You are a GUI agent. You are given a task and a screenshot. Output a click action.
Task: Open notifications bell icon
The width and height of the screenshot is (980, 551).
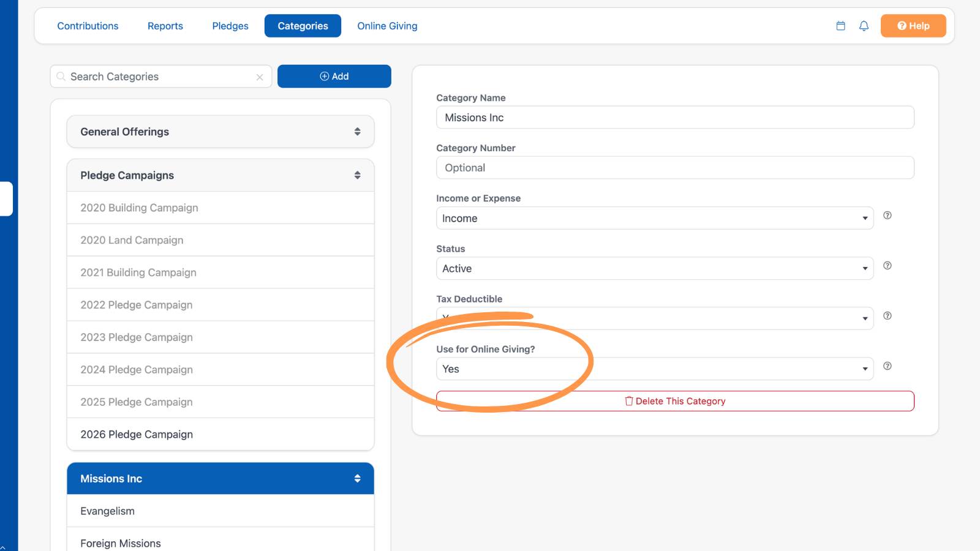(x=864, y=26)
